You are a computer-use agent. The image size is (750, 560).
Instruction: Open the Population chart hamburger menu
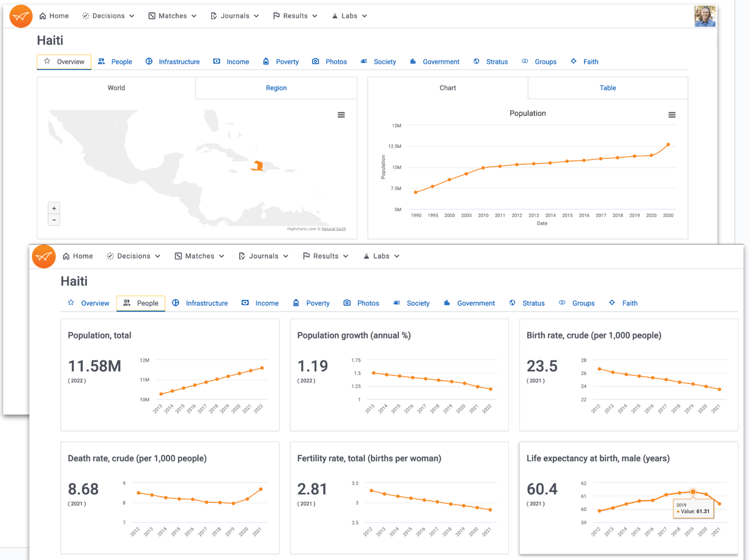point(672,115)
